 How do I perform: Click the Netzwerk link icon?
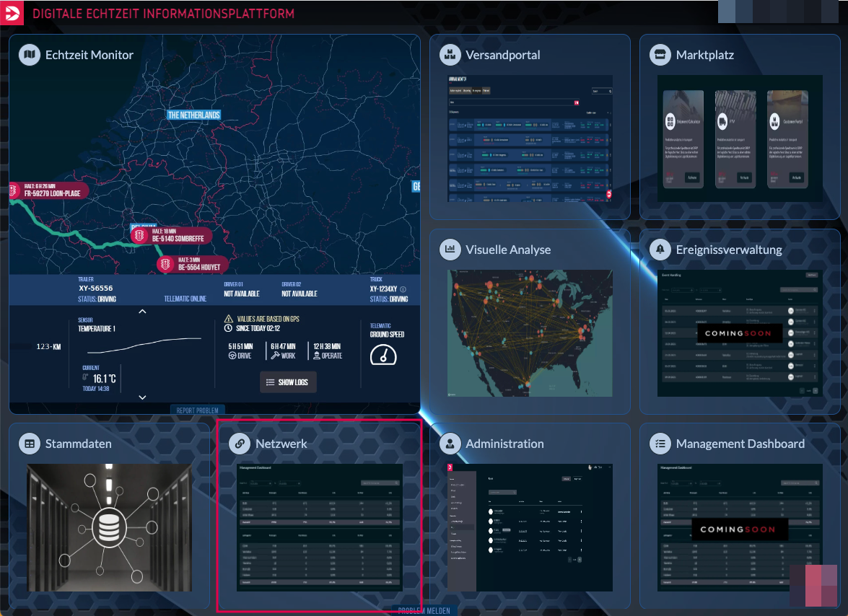tap(240, 444)
